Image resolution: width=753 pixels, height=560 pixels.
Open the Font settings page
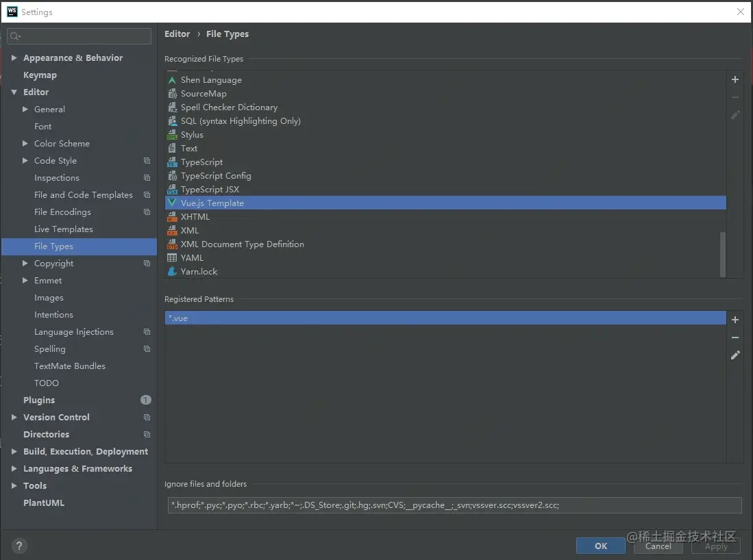[x=42, y=126]
